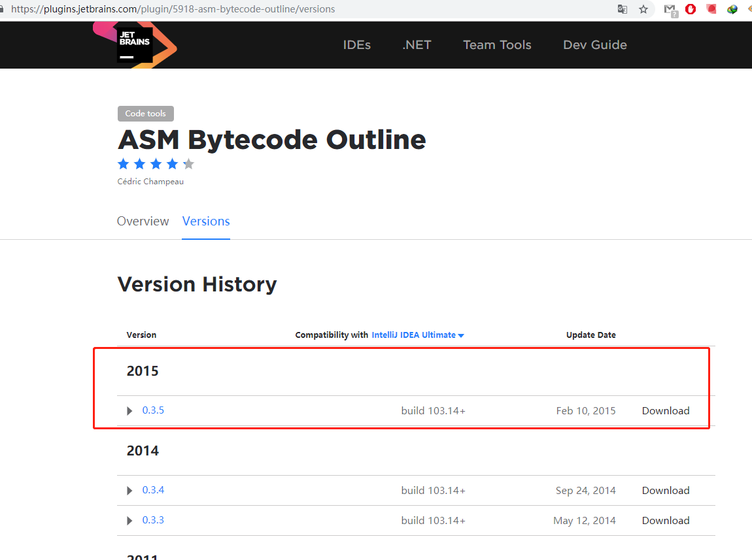Click the red capture extension next to AdBlock
Screen dimensions: 752x560
point(711,9)
